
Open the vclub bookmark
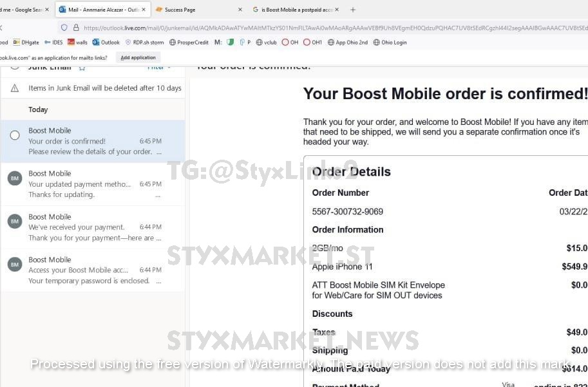point(266,42)
